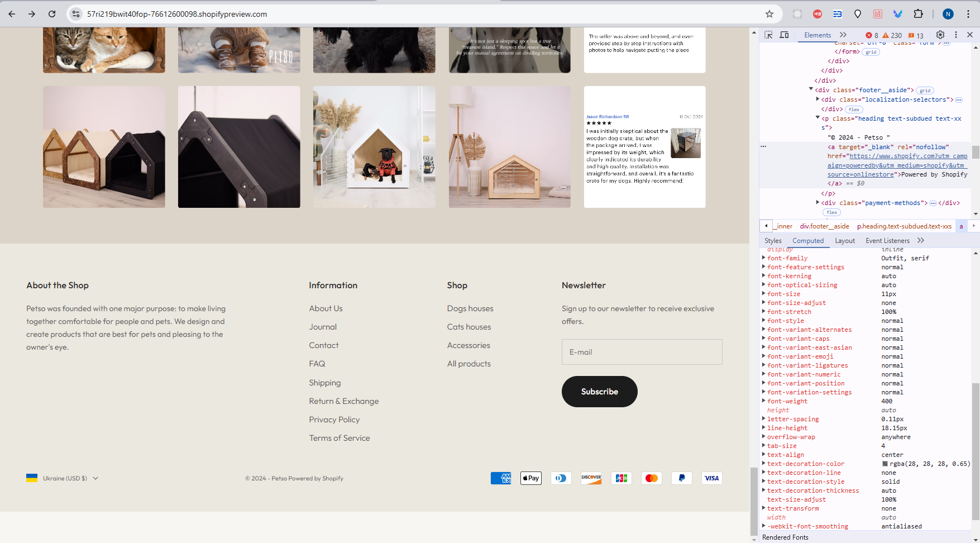Open the Ukraine (USD $) country selector

click(62, 478)
